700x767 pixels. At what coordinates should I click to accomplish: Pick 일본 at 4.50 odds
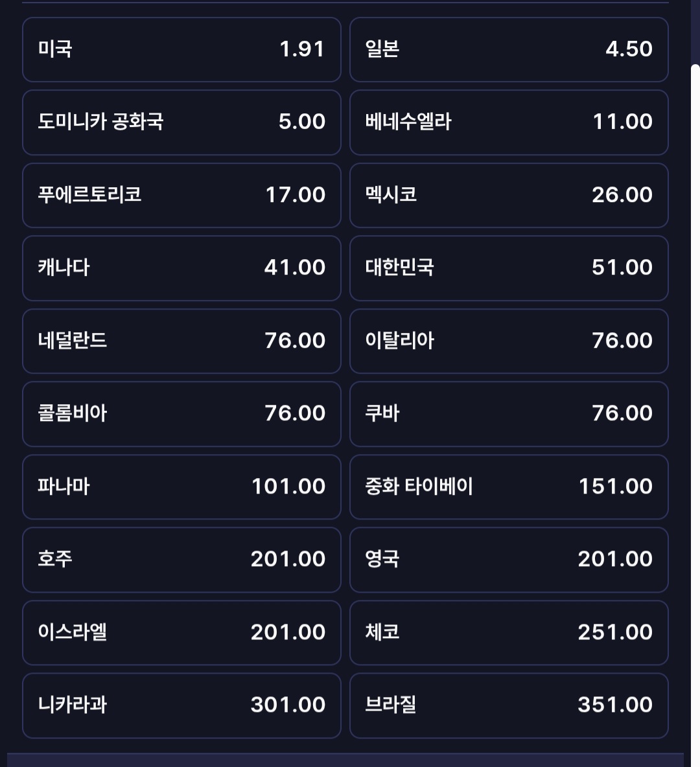coord(509,49)
